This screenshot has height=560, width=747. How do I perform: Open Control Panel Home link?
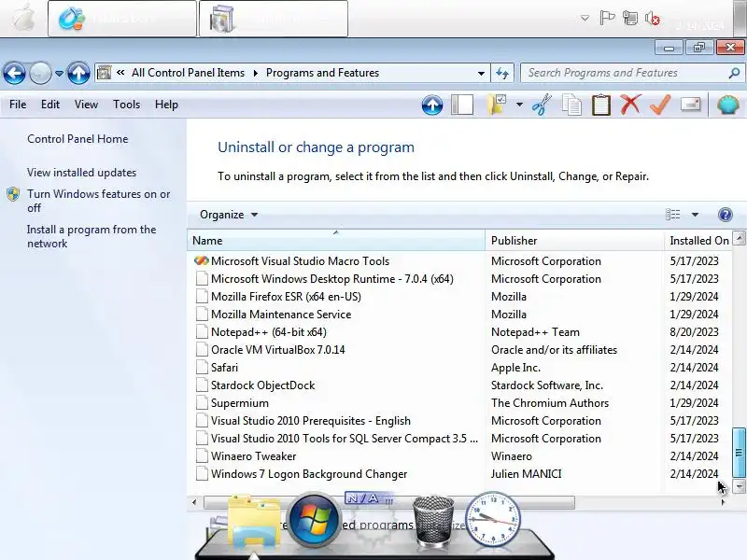pyautogui.click(x=78, y=139)
